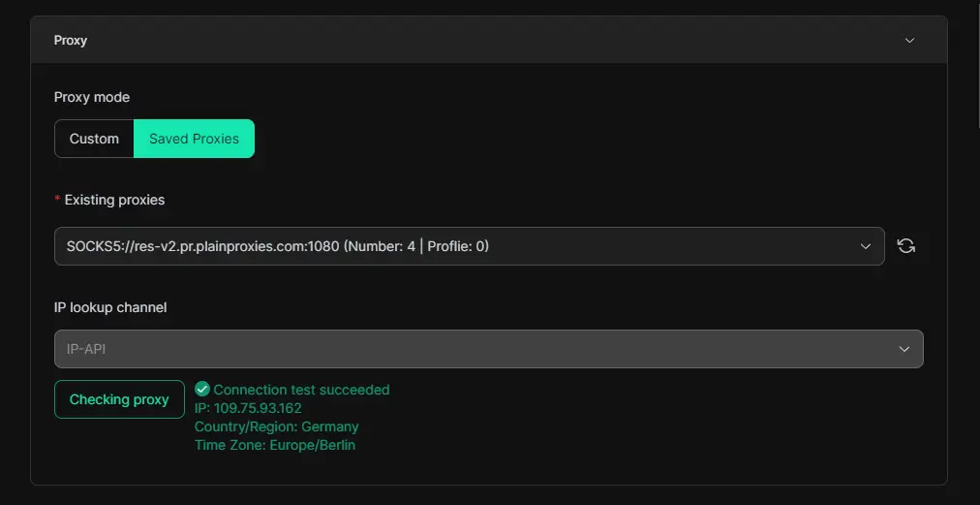Viewport: 980px width, 505px height.
Task: Click the Proxy mode label
Action: click(x=92, y=97)
